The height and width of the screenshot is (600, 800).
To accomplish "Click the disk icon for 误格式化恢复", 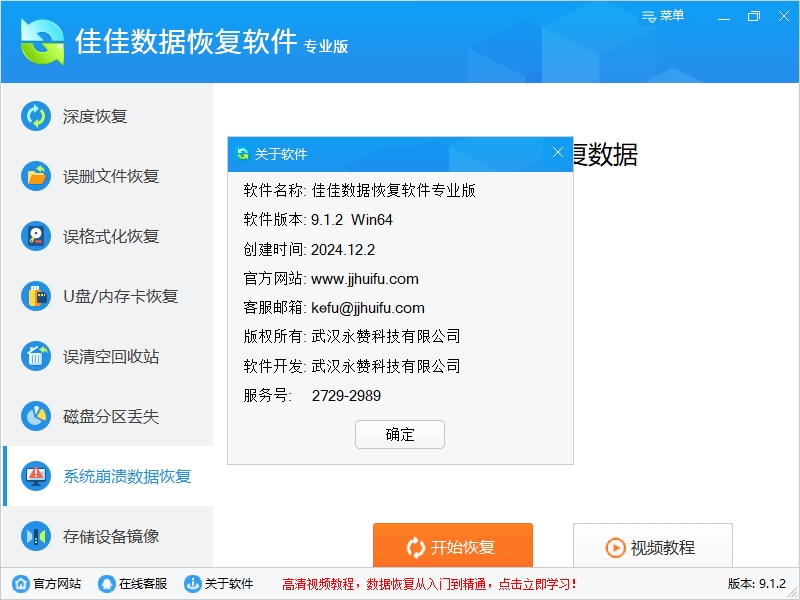I will tap(36, 236).
